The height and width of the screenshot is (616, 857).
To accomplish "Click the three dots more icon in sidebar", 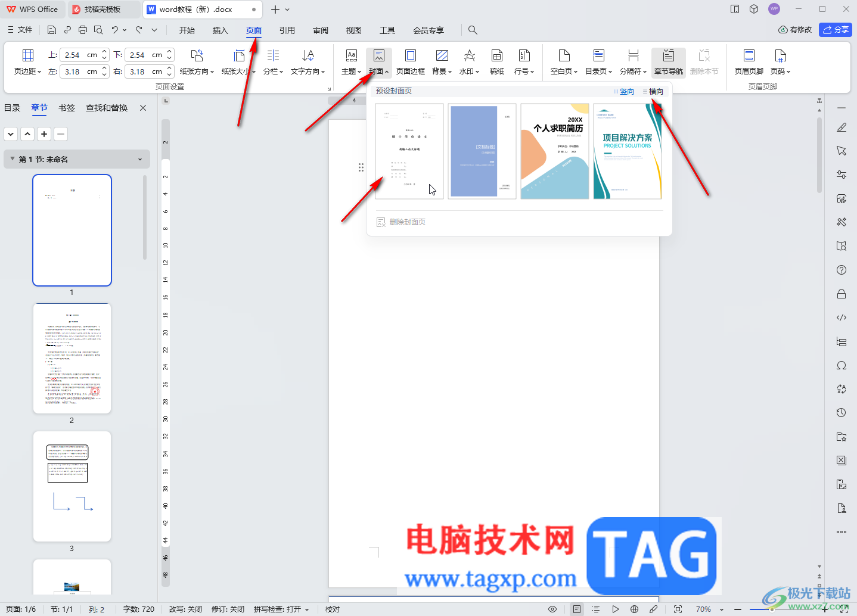I will click(842, 532).
